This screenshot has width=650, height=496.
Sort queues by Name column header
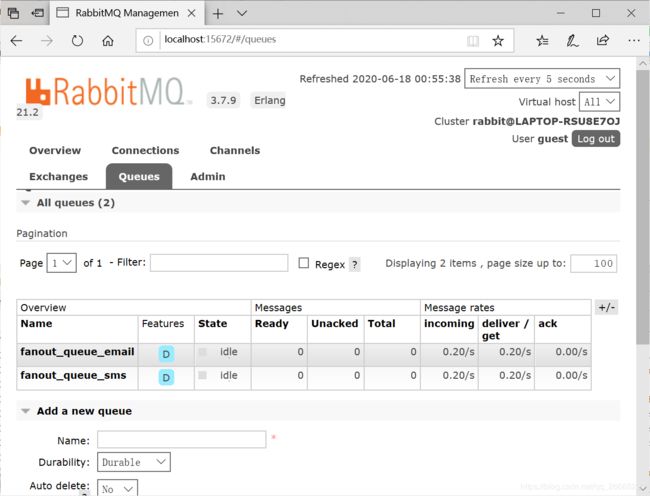pyautogui.click(x=36, y=324)
